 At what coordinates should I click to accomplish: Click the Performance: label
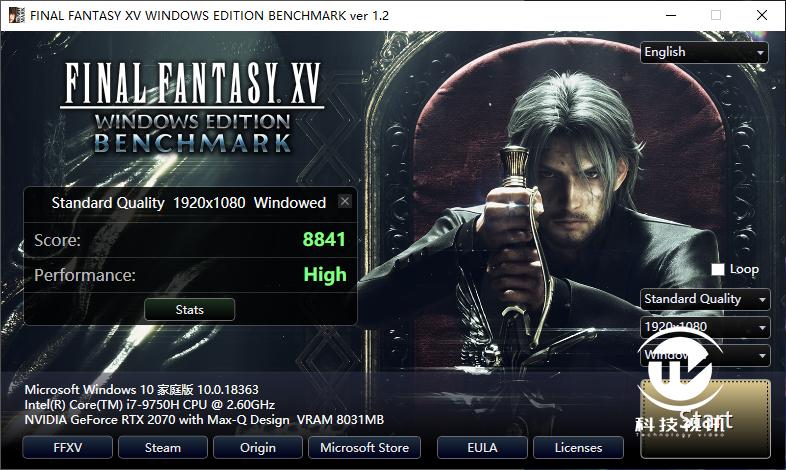(85, 275)
